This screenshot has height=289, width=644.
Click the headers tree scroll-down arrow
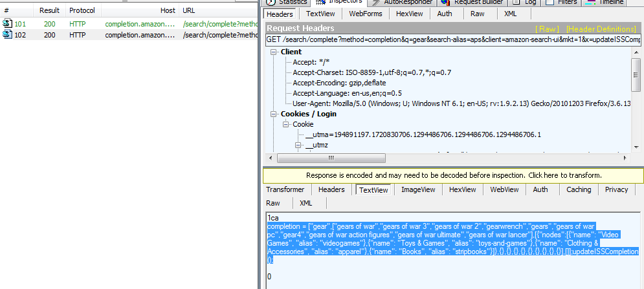click(636, 147)
